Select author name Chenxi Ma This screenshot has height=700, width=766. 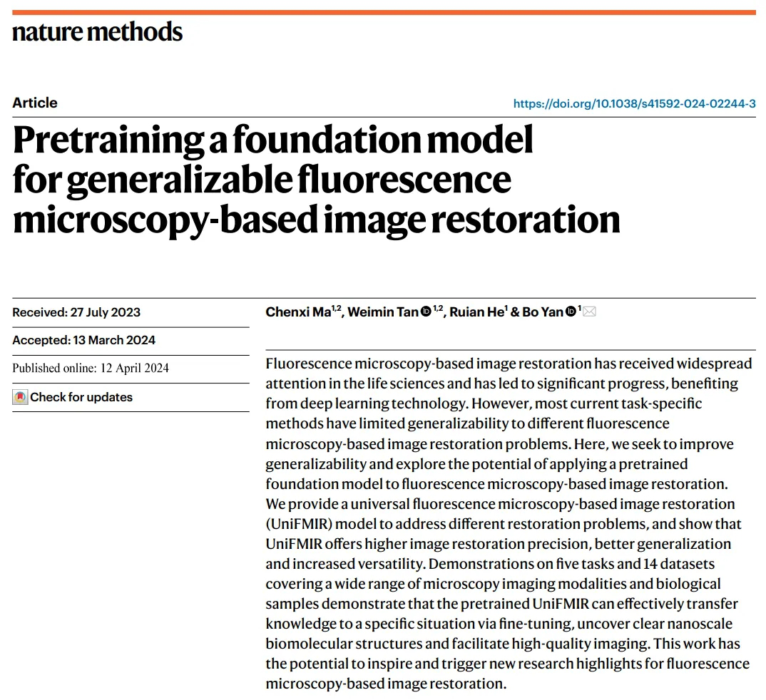tap(293, 313)
